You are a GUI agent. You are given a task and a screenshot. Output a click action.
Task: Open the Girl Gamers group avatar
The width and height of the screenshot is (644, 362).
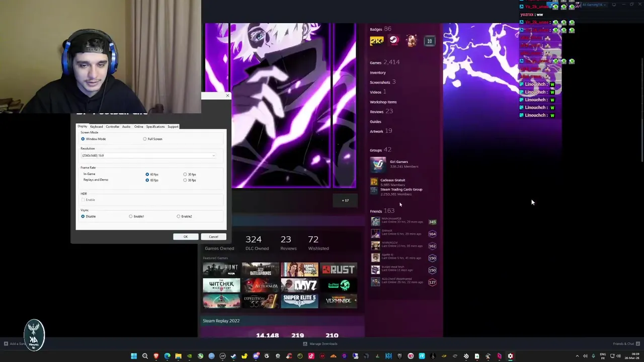tap(378, 164)
